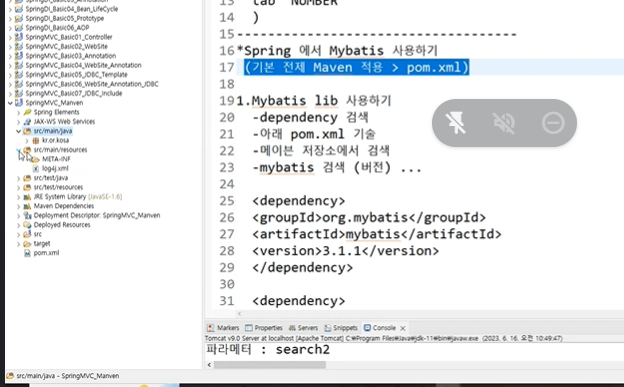624x387 pixels.
Task: Open the Markers tab
Action: 223,328
